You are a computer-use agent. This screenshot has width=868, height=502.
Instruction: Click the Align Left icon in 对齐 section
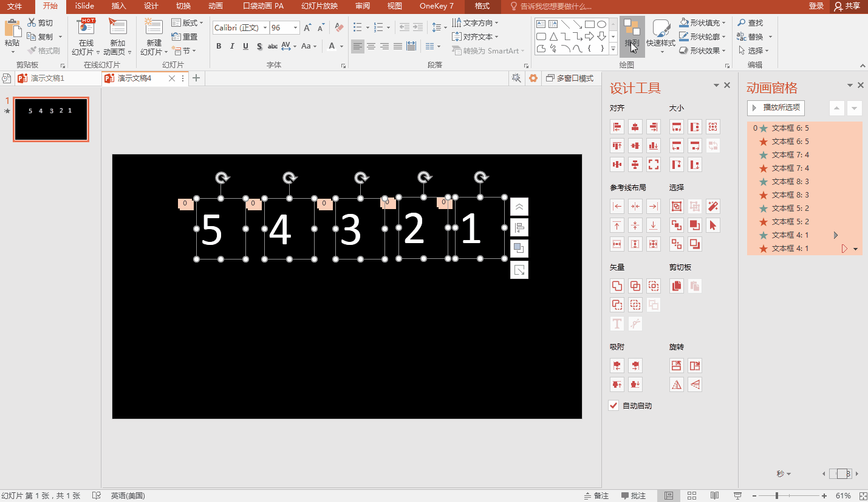click(x=617, y=127)
